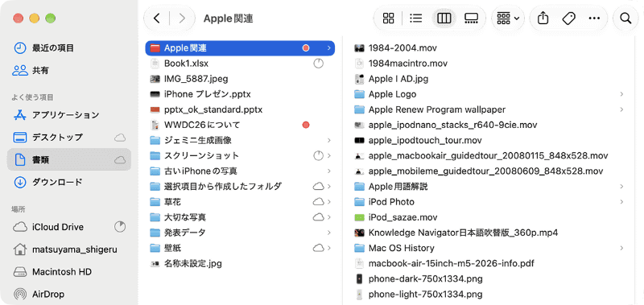Click the cloud download icon beside 草花
This screenshot has width=644, height=305.
(x=319, y=202)
